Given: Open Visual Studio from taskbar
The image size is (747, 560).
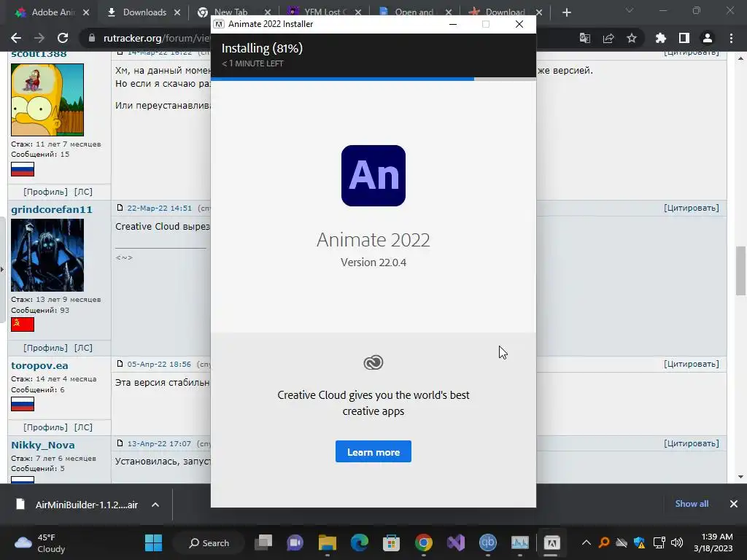Looking at the screenshot, I should coord(455,542).
